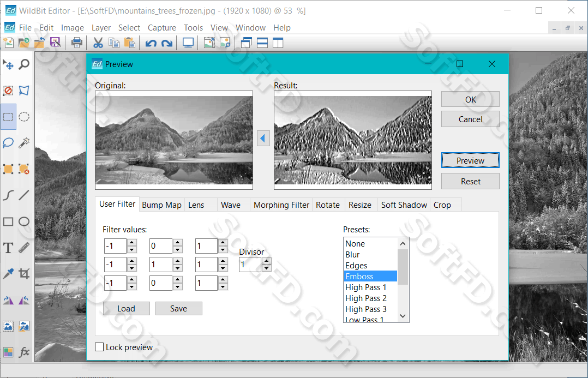
Task: Increase the top-left filter value
Action: pos(131,242)
